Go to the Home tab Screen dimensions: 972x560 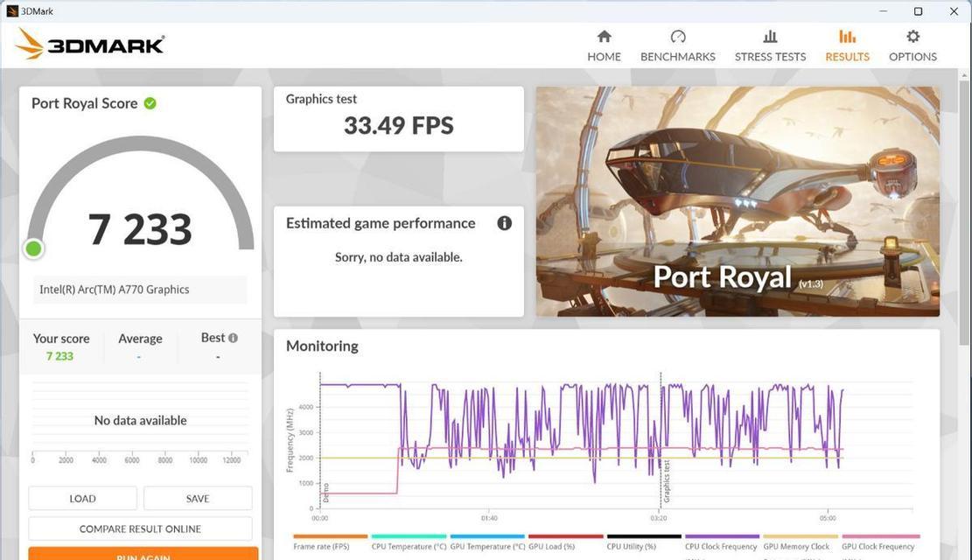[x=604, y=45]
